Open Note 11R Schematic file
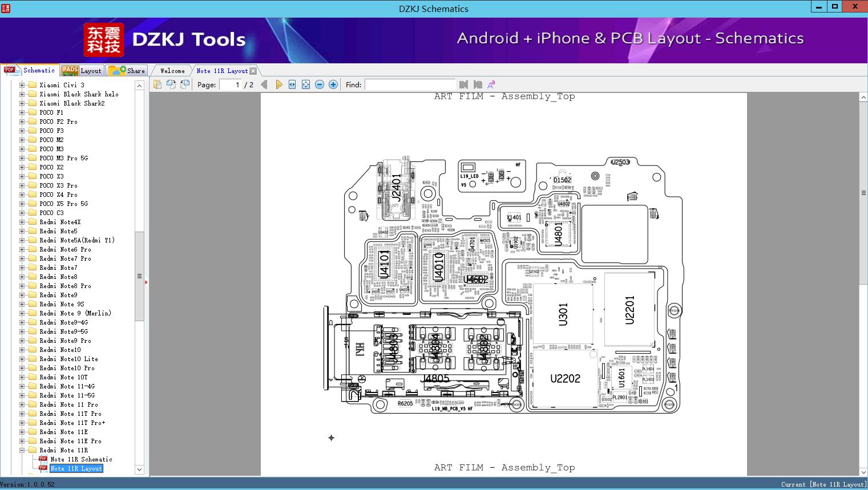This screenshot has height=490, width=868. [81, 459]
